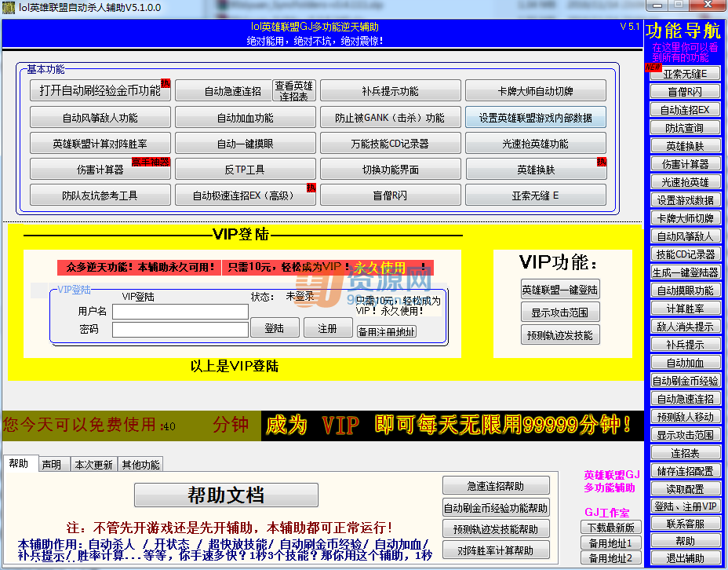Start 自动风筝敌人功能
Screen dimensions: 728x570
point(100,117)
